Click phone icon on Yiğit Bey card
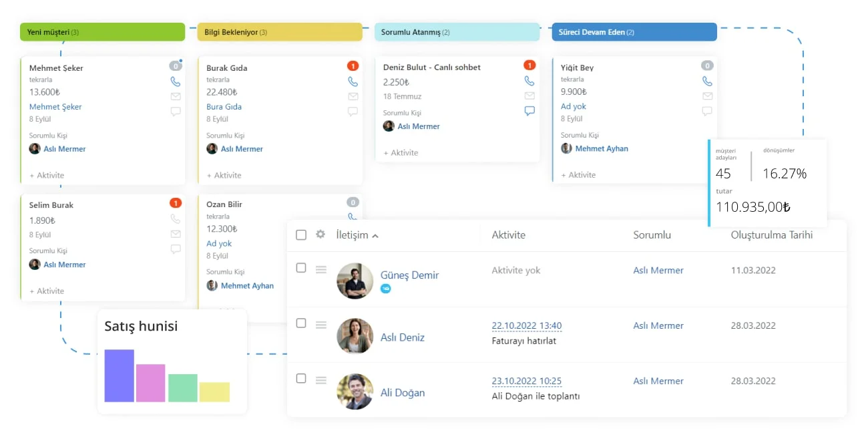This screenshot has width=868, height=441. pyautogui.click(x=707, y=82)
